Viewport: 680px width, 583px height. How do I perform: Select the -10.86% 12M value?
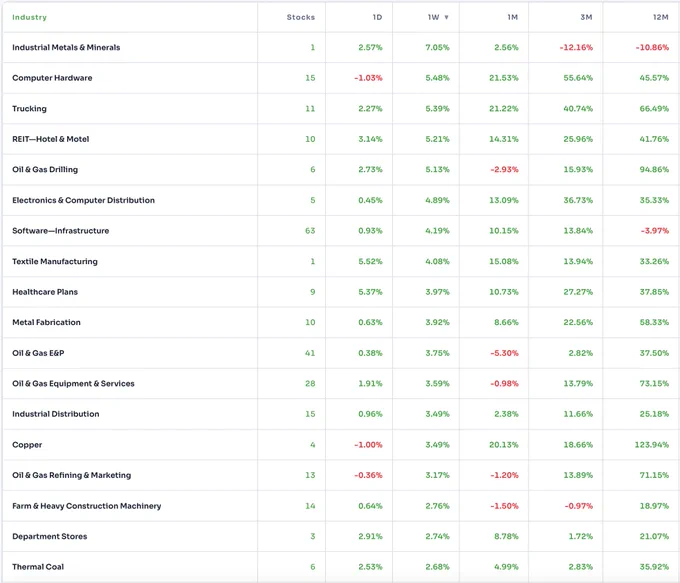pyautogui.click(x=652, y=47)
